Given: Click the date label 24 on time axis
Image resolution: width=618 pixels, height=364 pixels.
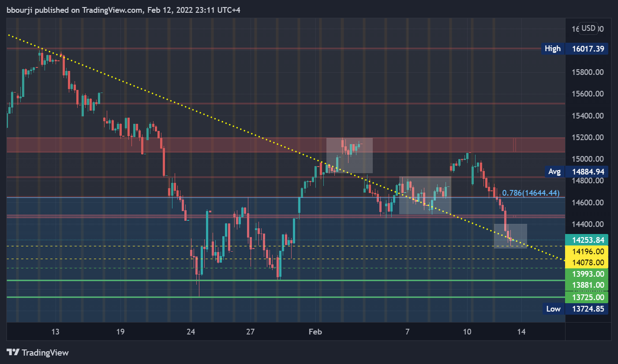Looking at the screenshot, I should 191,331.
